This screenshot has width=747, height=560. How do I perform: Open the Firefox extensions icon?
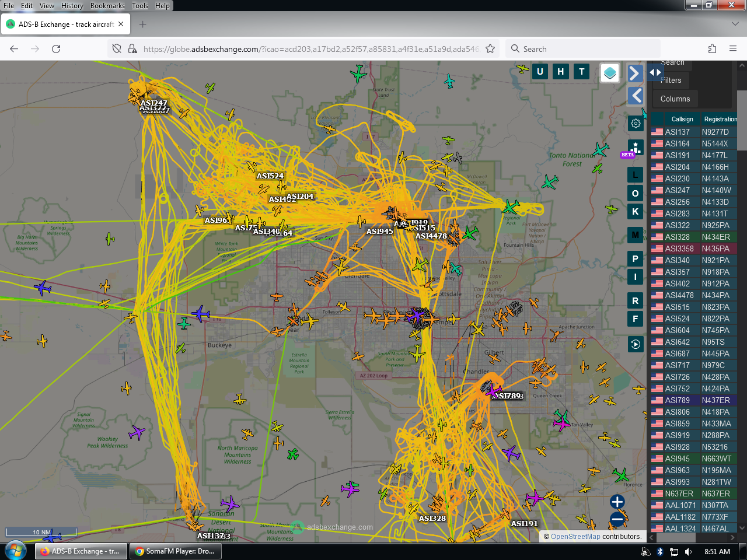point(712,49)
